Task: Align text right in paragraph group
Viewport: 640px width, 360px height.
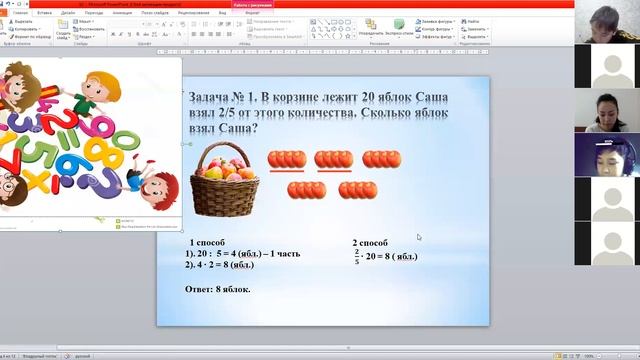Action: (211, 34)
